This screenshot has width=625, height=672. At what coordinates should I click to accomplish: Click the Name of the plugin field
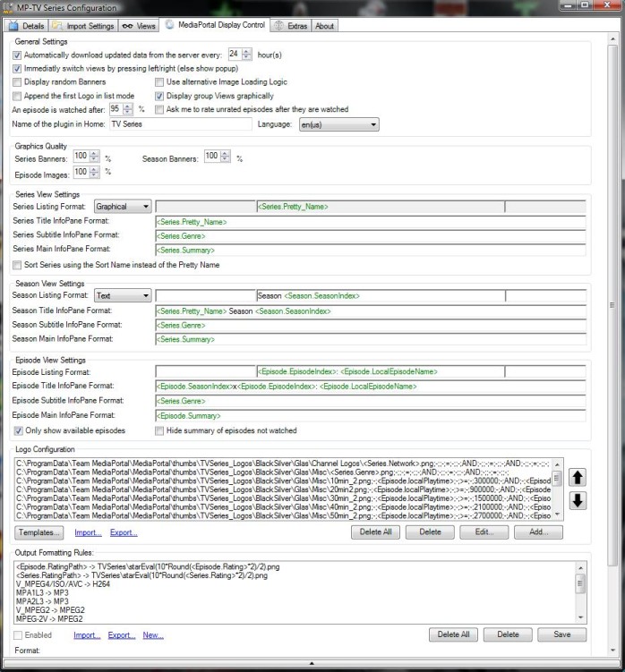coord(181,124)
